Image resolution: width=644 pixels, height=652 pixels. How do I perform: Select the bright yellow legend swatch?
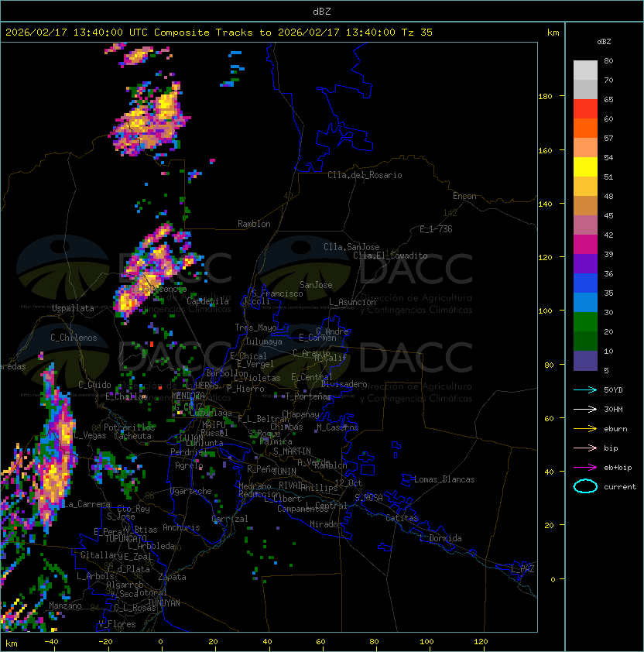click(585, 166)
